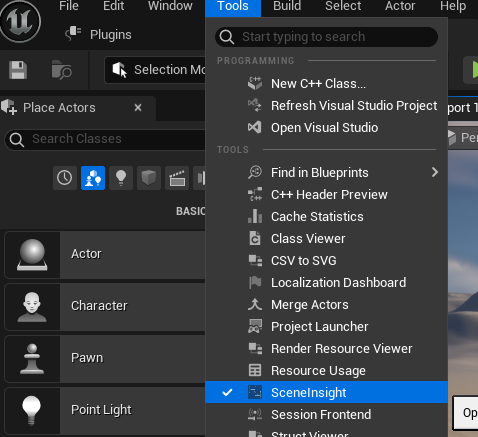Click the Resource Usage table icon
478x437 pixels.
255,370
